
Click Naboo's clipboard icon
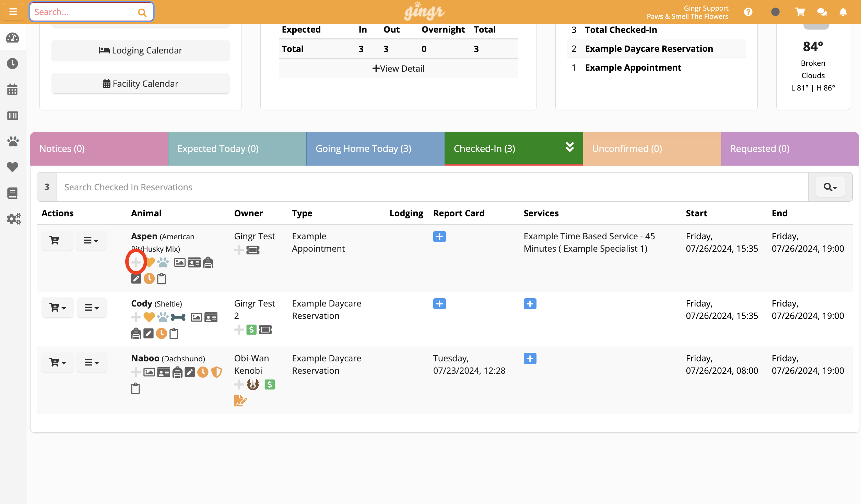click(x=135, y=388)
